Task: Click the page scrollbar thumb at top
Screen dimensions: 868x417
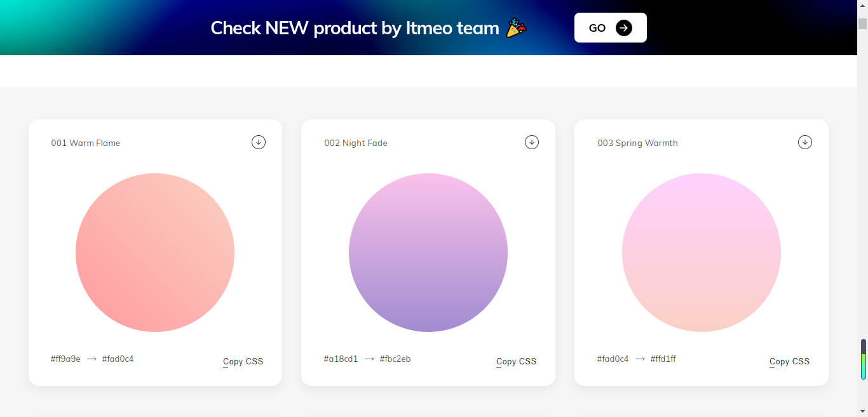Action: pyautogui.click(x=862, y=24)
